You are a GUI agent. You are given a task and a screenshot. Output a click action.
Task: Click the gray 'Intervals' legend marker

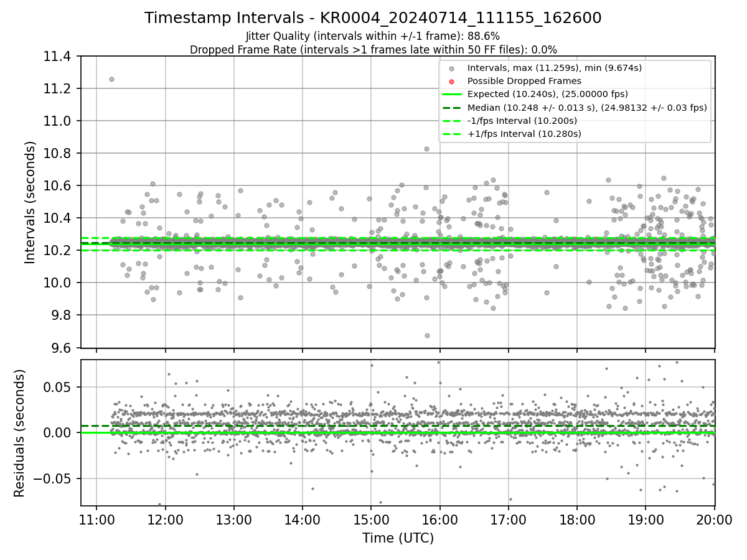tap(452, 68)
